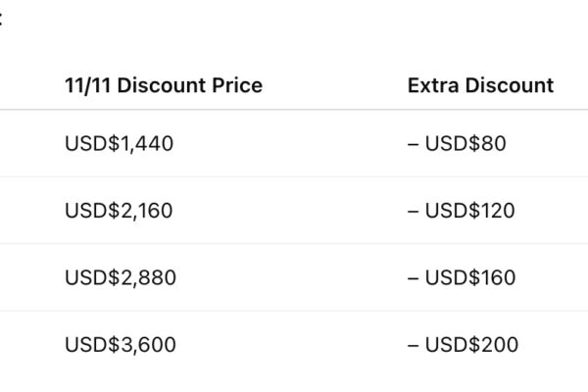Select the USD$2,880 discount price cell
The image size is (588, 392).
point(121,278)
